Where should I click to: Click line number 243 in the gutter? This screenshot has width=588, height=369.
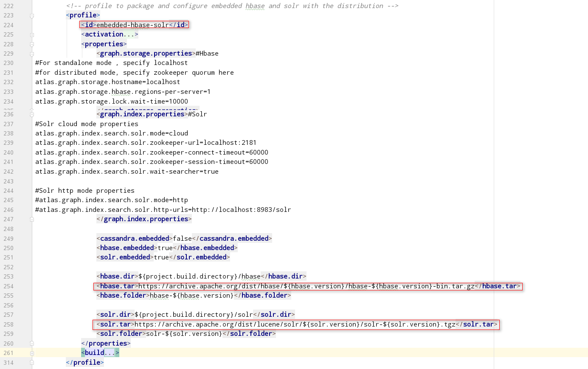click(x=8, y=181)
